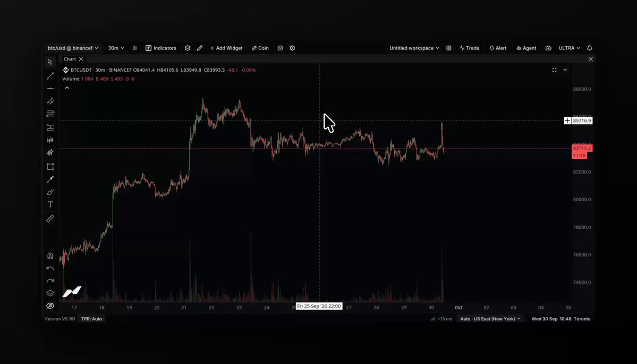Open the object layers panel in sidebar
The image size is (637, 364).
(x=50, y=293)
